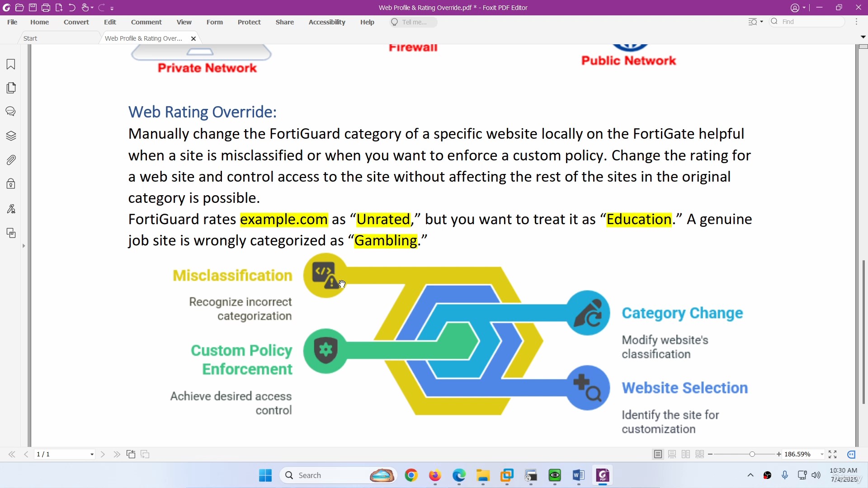Undo the last action
This screenshot has height=488, width=868.
(x=72, y=8)
